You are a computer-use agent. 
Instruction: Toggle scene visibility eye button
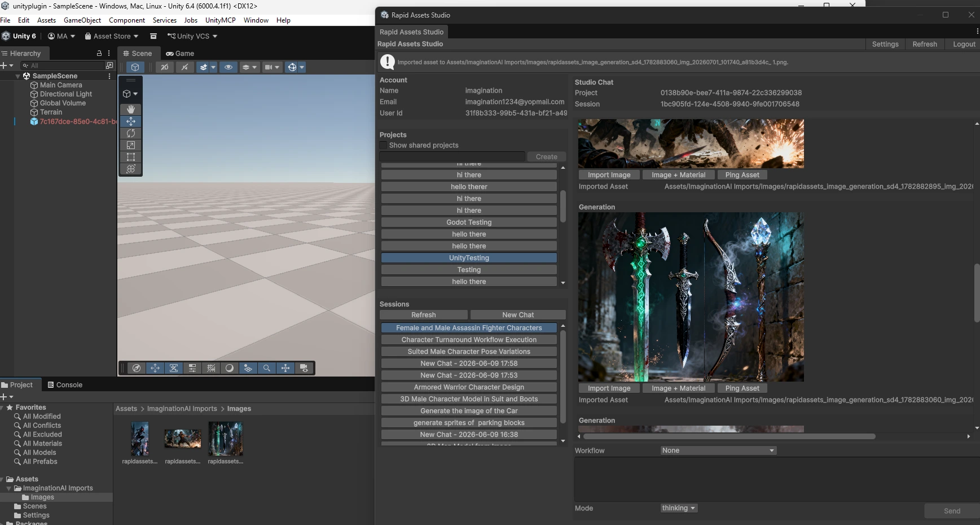click(228, 67)
